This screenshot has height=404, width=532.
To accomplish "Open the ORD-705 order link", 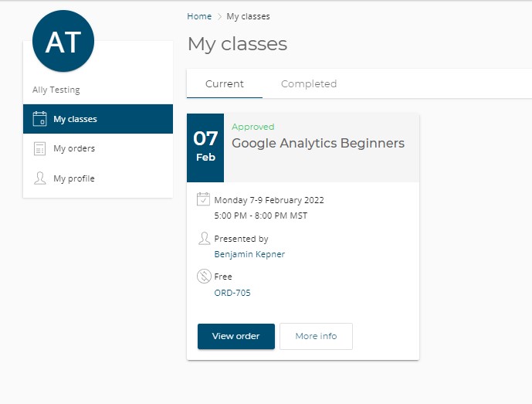I will coord(232,293).
